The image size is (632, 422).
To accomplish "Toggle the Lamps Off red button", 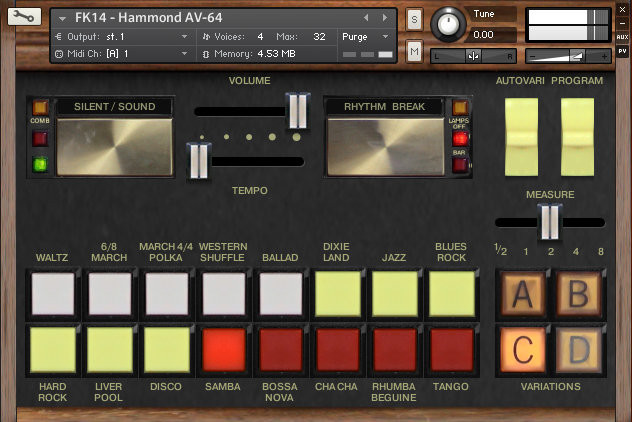I will click(x=461, y=138).
